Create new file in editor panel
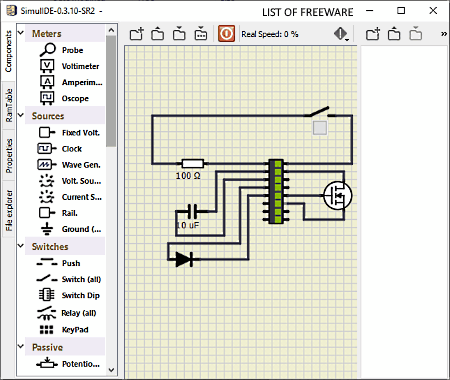This screenshot has width=450, height=380. pyautogui.click(x=373, y=34)
